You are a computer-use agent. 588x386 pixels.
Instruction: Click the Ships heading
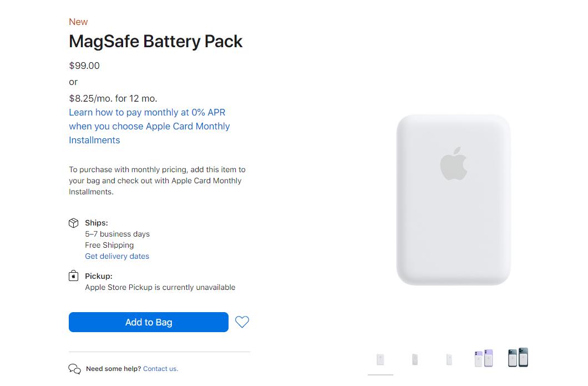coord(97,223)
